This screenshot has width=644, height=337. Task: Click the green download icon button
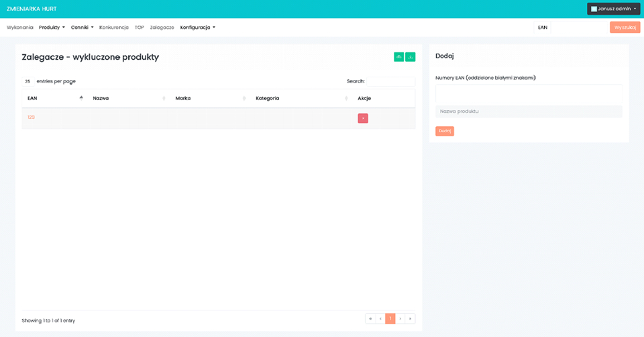(x=411, y=57)
